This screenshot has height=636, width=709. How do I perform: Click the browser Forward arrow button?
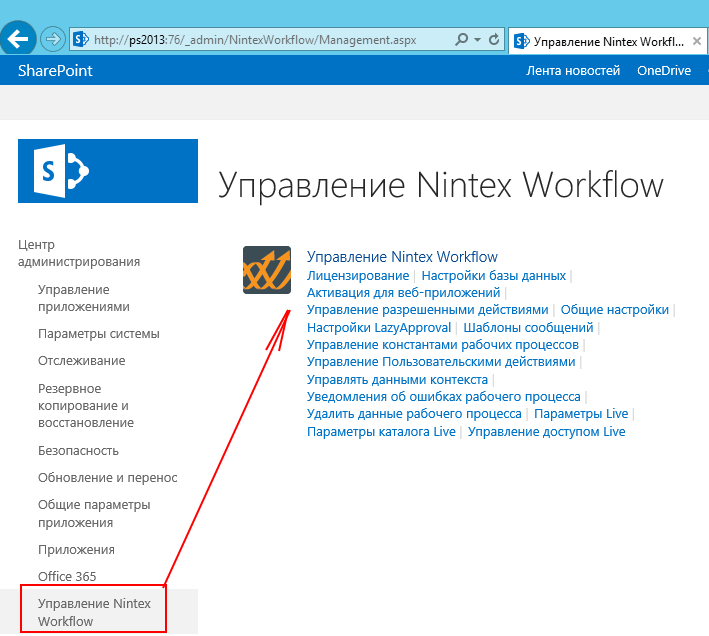(53, 39)
